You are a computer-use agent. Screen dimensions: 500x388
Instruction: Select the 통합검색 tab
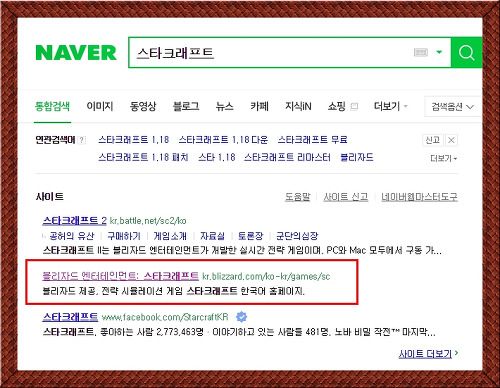52,106
